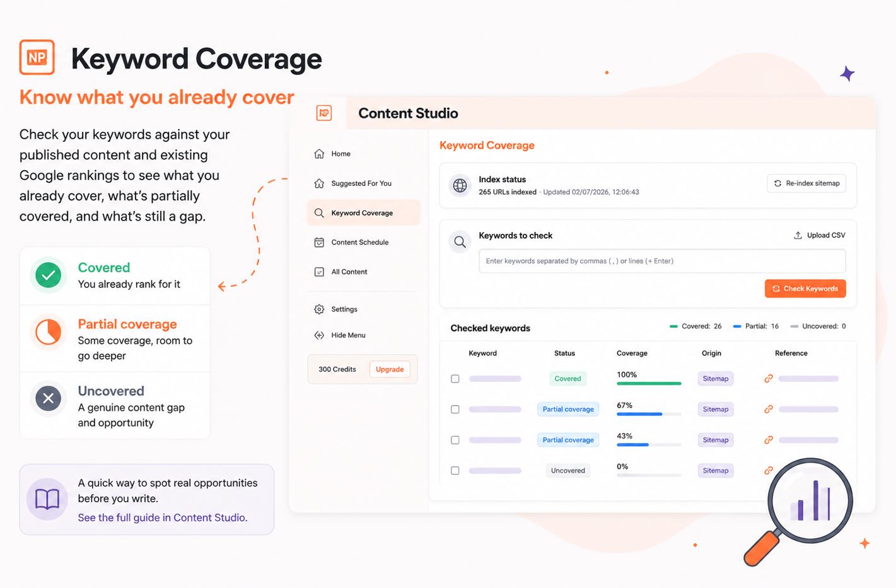Click the Status column header
Viewport: 896px width, 588px height.
[564, 353]
